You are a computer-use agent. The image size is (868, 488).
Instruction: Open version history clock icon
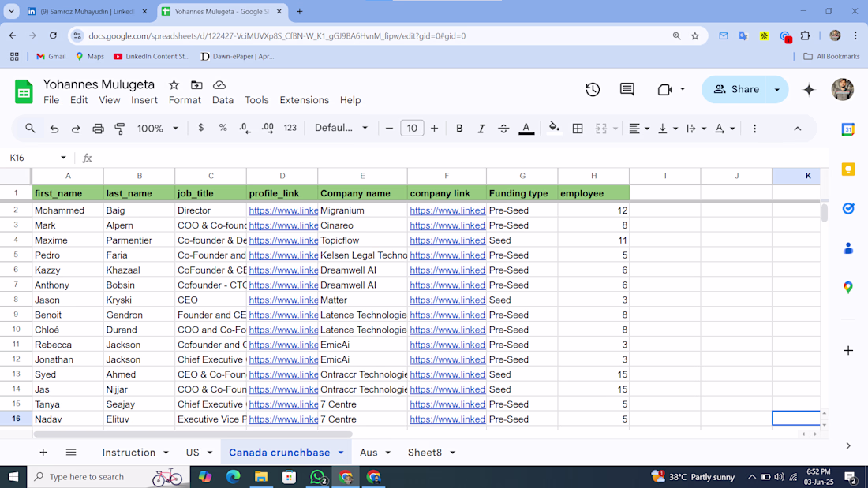click(593, 90)
